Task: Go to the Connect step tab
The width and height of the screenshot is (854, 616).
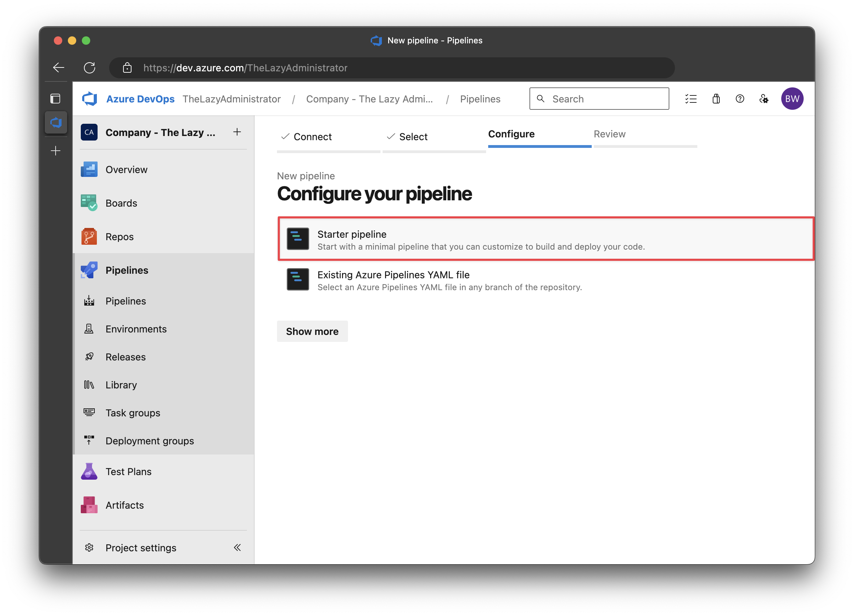Action: [328, 138]
